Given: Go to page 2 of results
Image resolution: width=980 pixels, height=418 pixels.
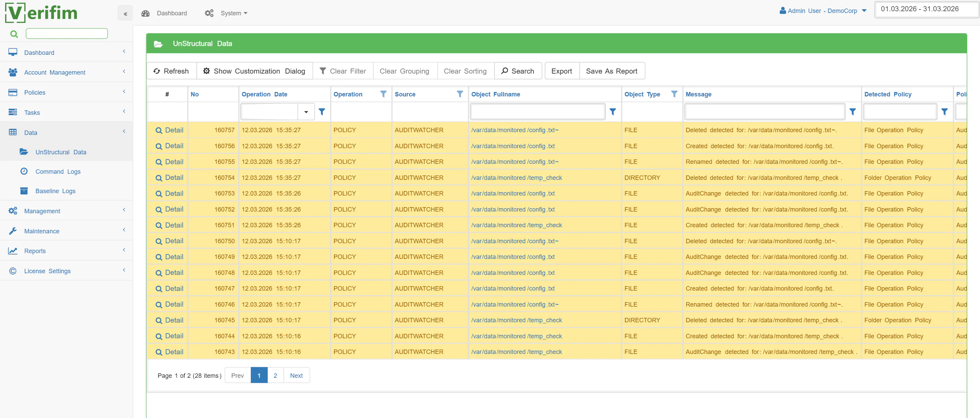Looking at the screenshot, I should [275, 375].
